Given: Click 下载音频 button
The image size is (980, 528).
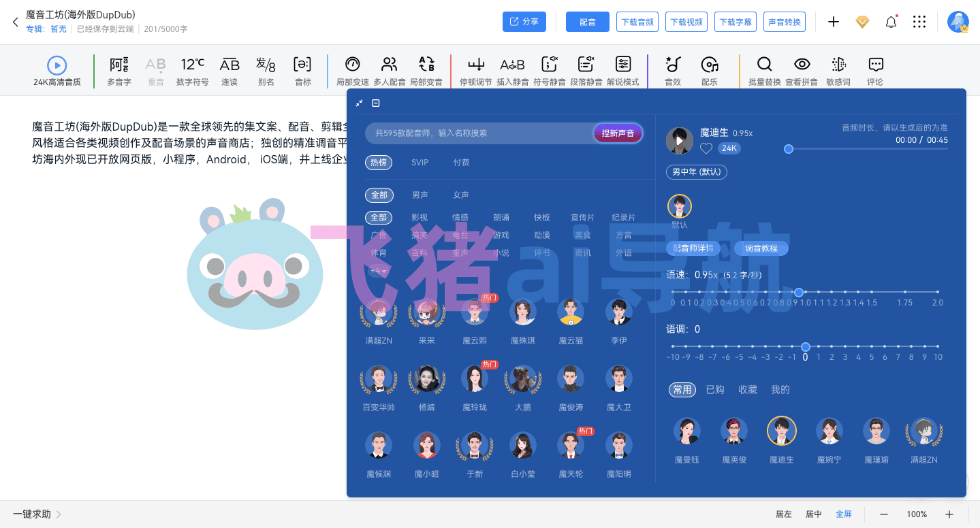Looking at the screenshot, I should 637,22.
